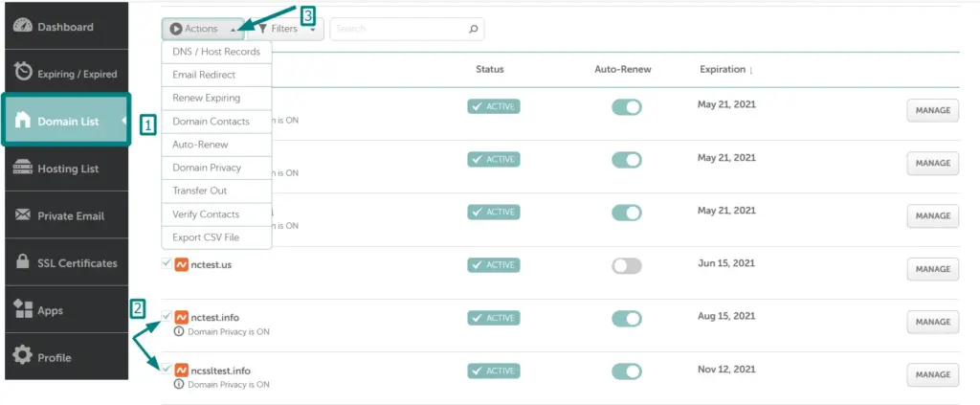Click the Hosting List server icon
Viewport: 980px width, 405px height.
point(23,169)
